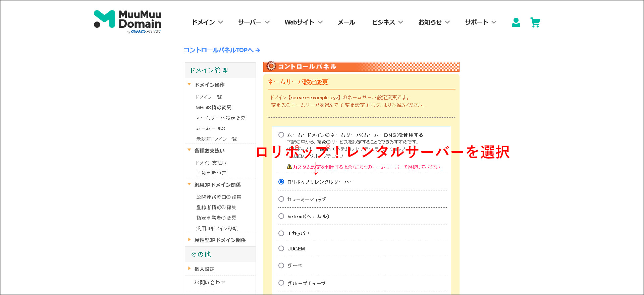Open 公開連絡窓口の編集 in sidebar
The width and height of the screenshot is (644, 295).
point(219,197)
